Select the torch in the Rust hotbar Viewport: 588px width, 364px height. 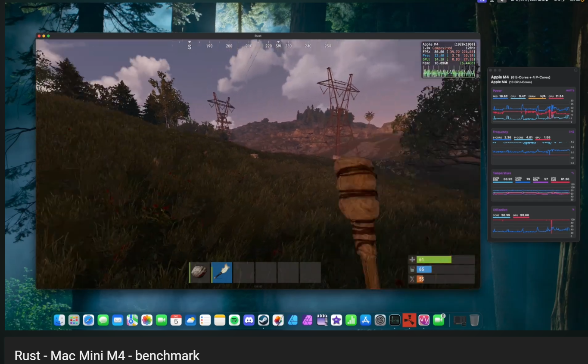(222, 272)
